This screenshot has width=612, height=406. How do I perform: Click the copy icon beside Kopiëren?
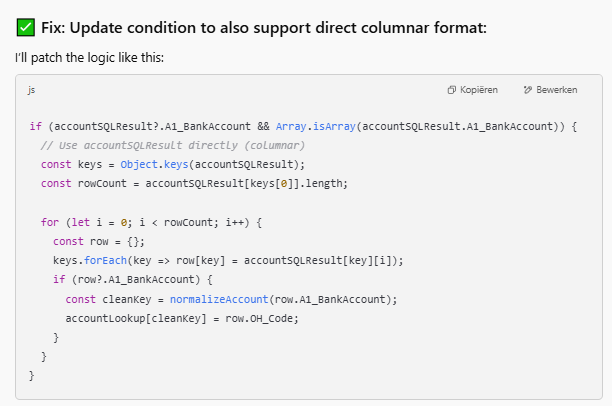[451, 90]
